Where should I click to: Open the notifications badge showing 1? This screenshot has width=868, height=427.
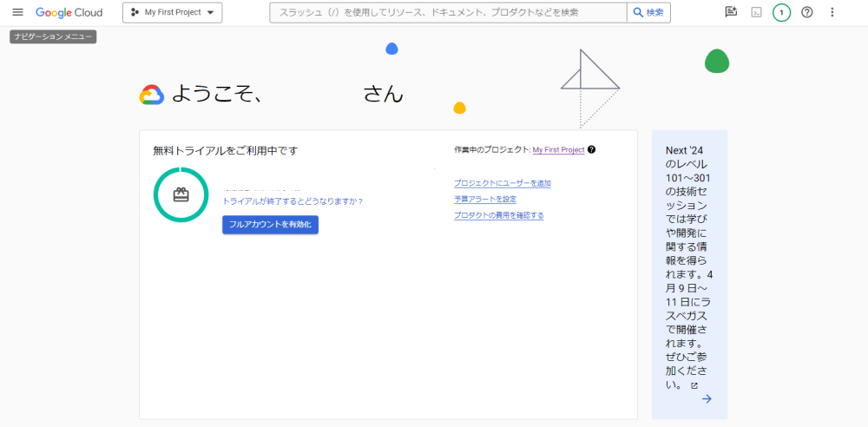(782, 12)
